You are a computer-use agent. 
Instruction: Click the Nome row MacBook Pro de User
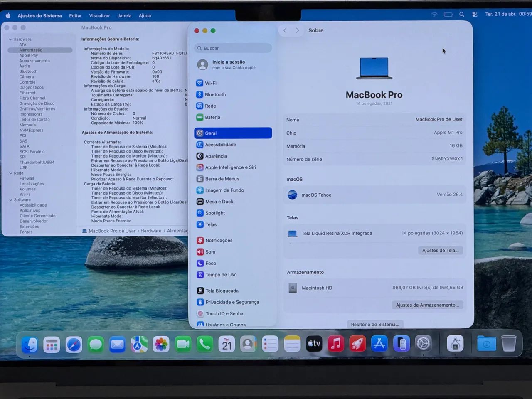click(374, 120)
